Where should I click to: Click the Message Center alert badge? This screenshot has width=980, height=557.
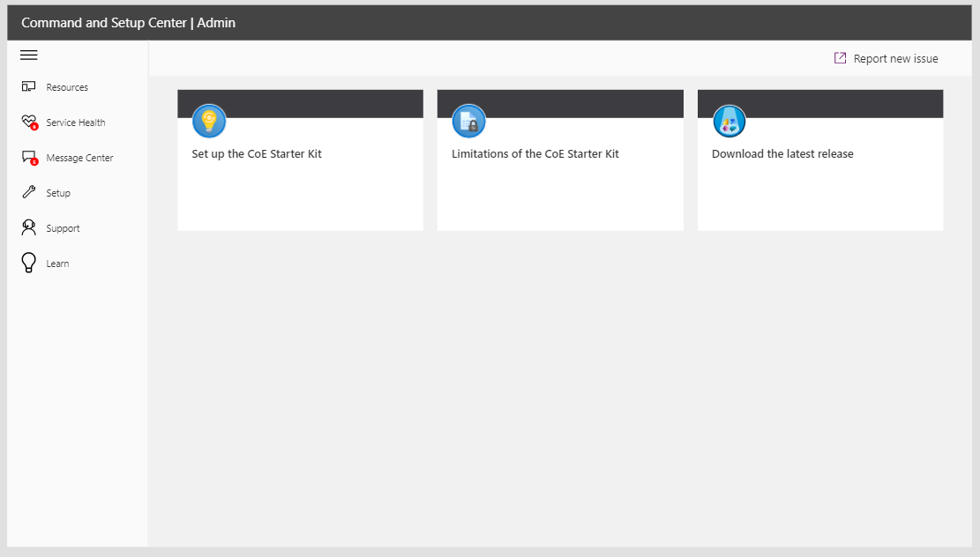tap(34, 162)
